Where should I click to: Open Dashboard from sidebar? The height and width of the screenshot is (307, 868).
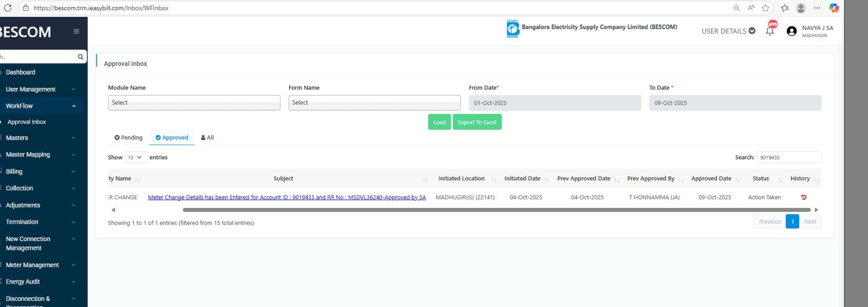21,73
